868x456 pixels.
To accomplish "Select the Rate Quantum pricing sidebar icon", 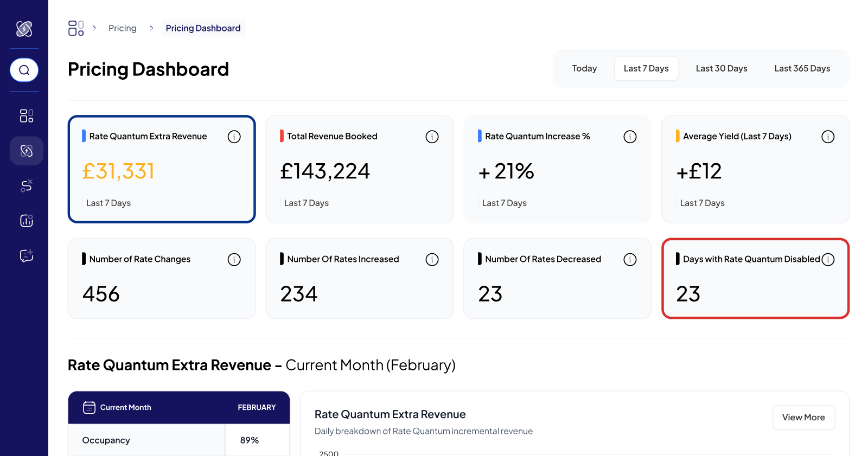I will (26, 151).
